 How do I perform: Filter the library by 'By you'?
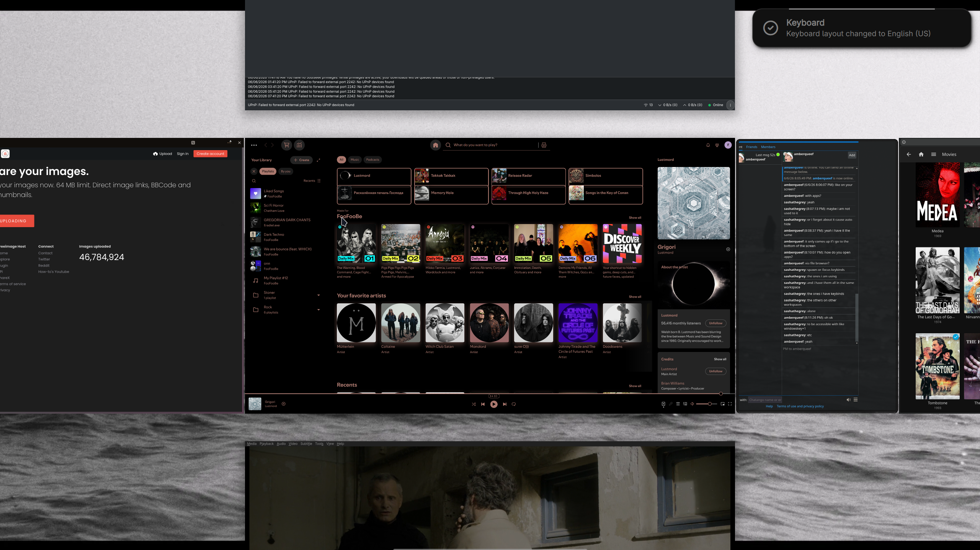[286, 171]
